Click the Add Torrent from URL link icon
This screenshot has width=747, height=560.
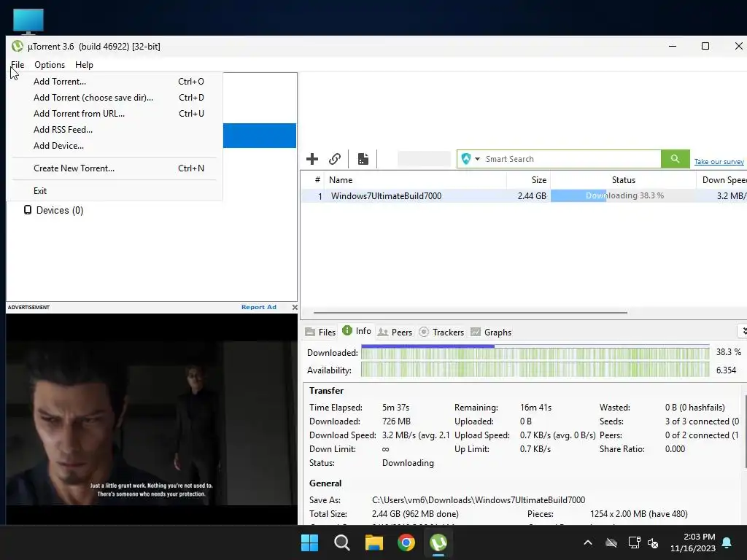(x=335, y=159)
